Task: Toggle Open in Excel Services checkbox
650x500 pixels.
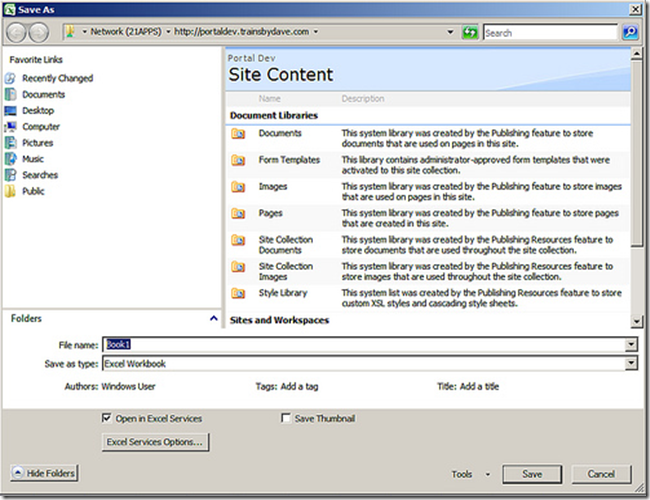Action: click(x=107, y=418)
